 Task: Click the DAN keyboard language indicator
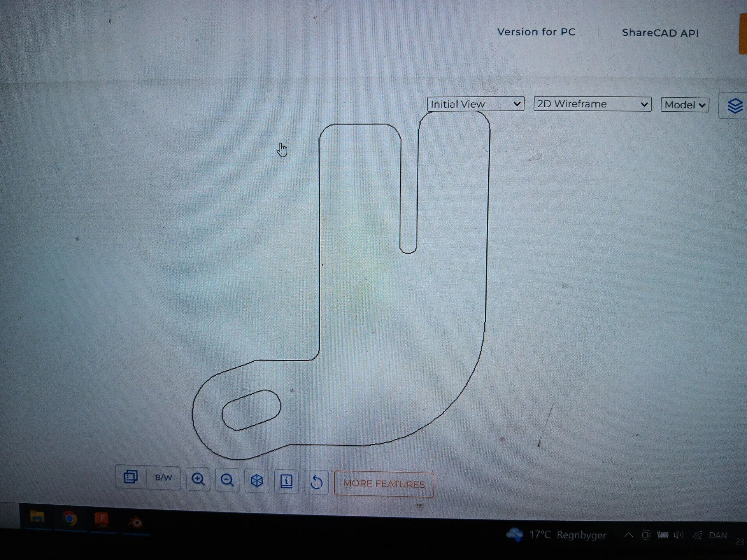point(718,535)
